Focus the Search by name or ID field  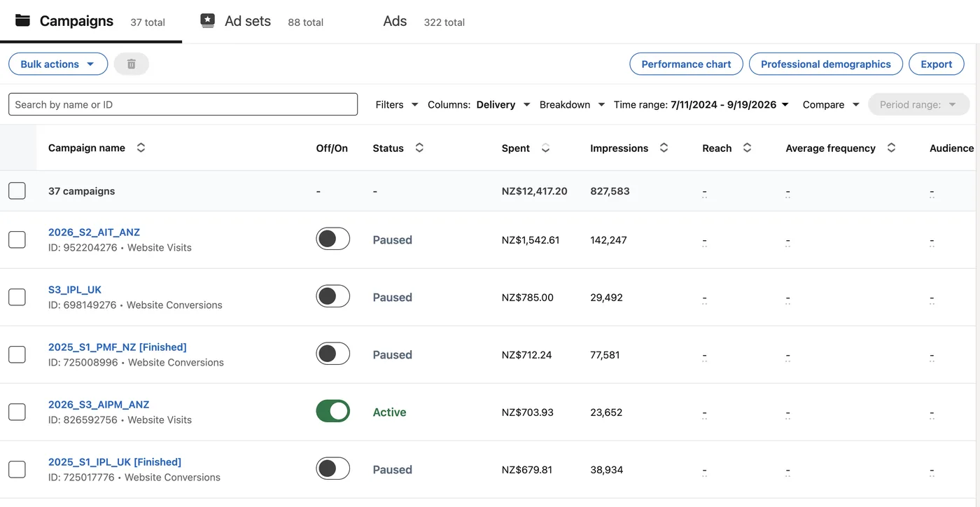tap(183, 104)
